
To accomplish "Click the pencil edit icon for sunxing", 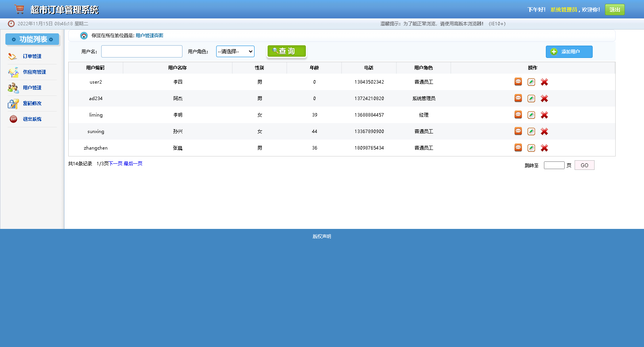I will (531, 131).
